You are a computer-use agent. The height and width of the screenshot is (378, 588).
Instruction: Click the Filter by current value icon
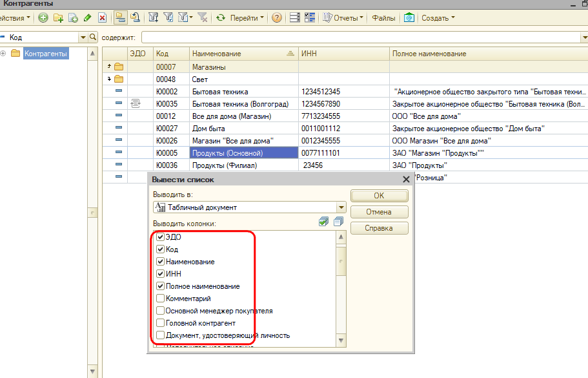168,17
